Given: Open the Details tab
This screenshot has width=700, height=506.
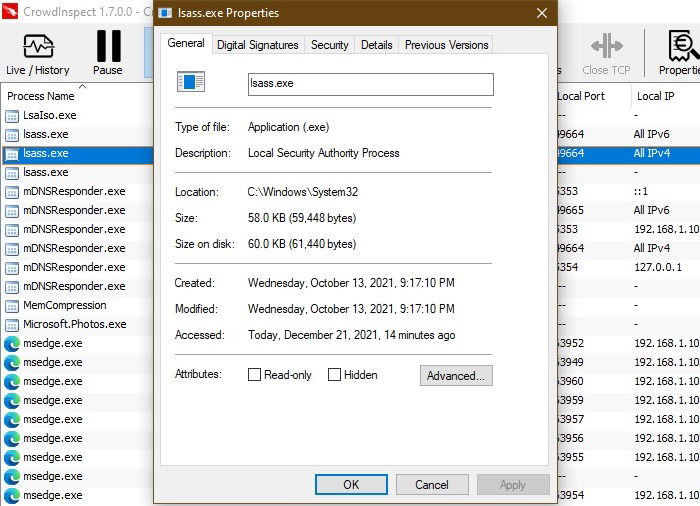Looking at the screenshot, I should [376, 45].
